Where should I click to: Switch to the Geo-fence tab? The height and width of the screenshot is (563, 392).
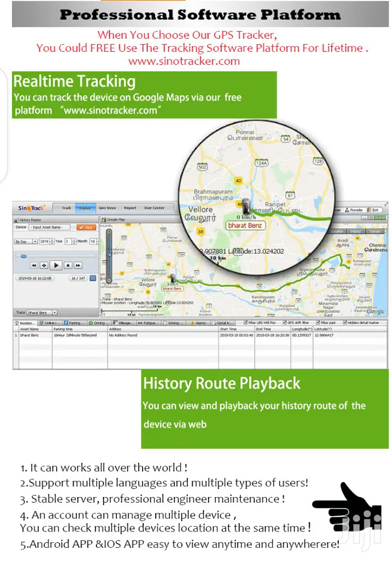107,208
